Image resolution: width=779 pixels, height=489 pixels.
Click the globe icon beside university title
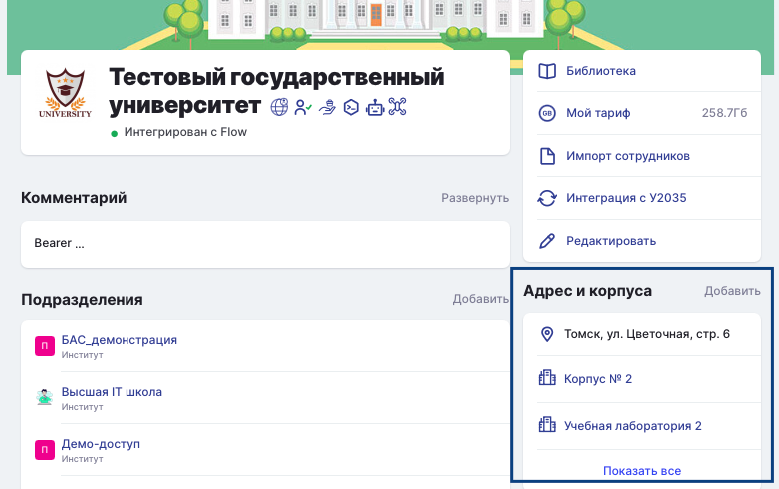[x=280, y=107]
